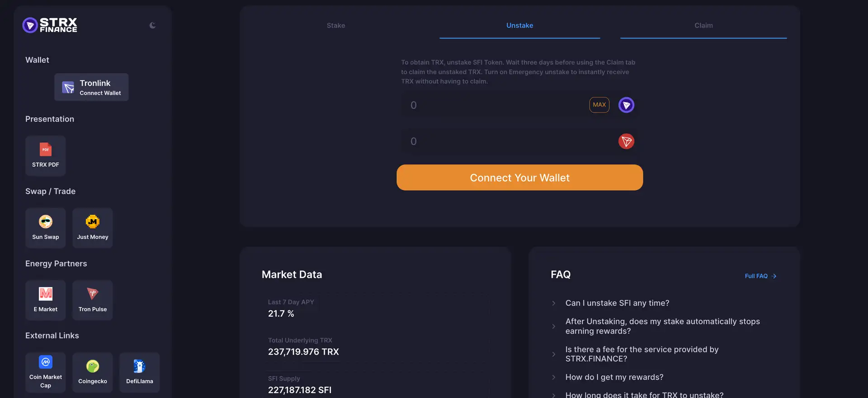Open Sun Swap exchange
The image size is (868, 398).
[x=46, y=228]
